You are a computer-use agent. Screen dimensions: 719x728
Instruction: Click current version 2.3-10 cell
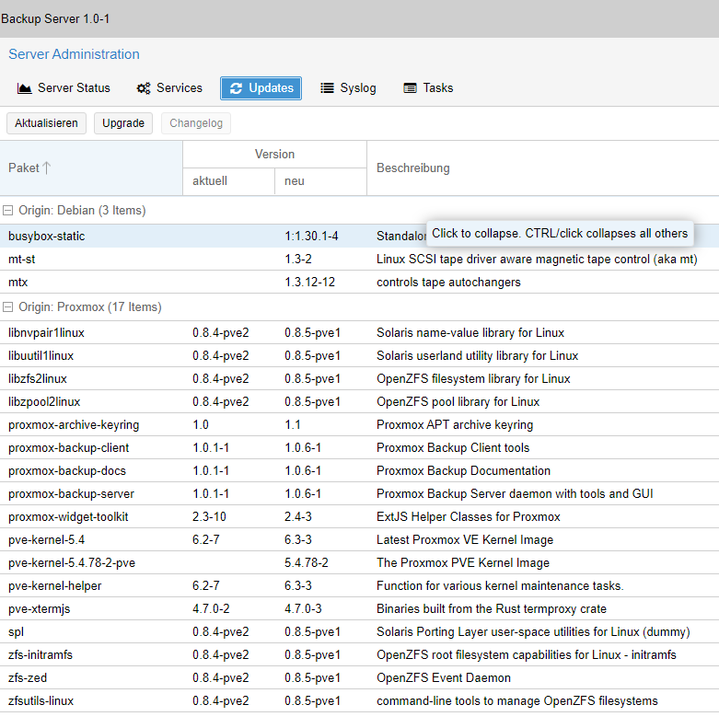(x=209, y=517)
